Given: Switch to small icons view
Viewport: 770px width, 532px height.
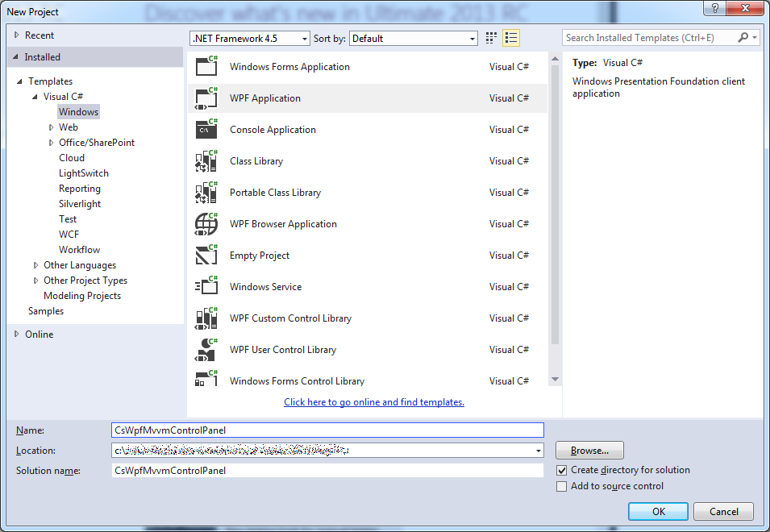Looking at the screenshot, I should (491, 38).
